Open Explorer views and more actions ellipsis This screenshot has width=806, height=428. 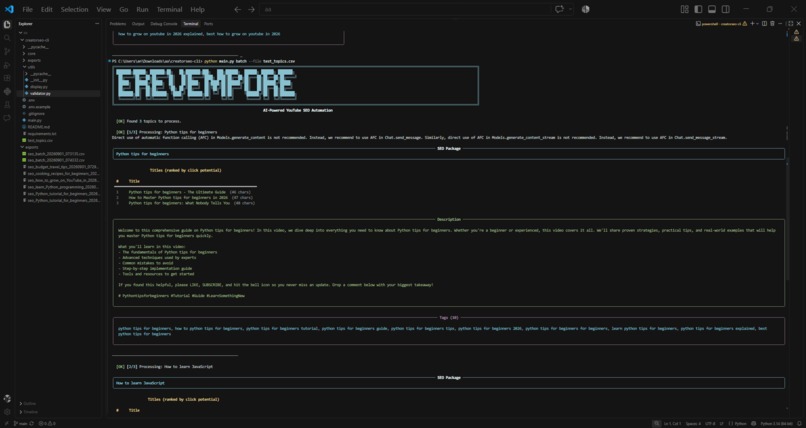(97, 24)
